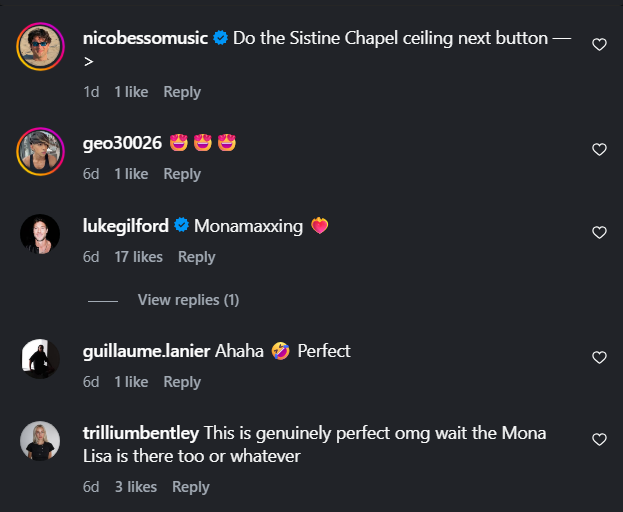This screenshot has height=512, width=623.
Task: Reply to trilliumbentley's comment
Action: coord(190,487)
